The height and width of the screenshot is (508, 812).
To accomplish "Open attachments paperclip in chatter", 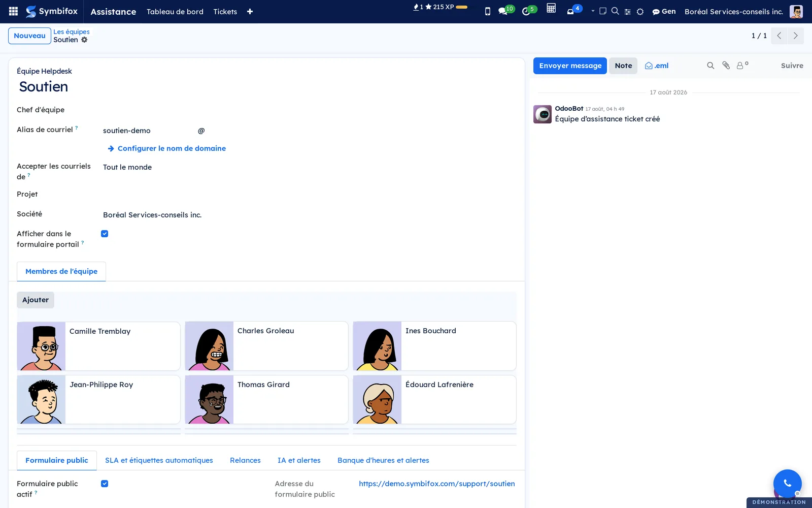I will (726, 66).
